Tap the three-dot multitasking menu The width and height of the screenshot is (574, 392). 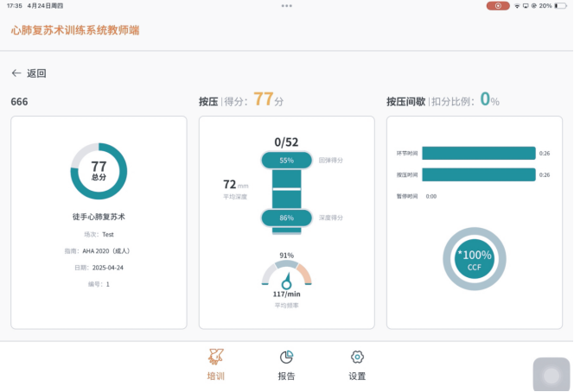287,6
